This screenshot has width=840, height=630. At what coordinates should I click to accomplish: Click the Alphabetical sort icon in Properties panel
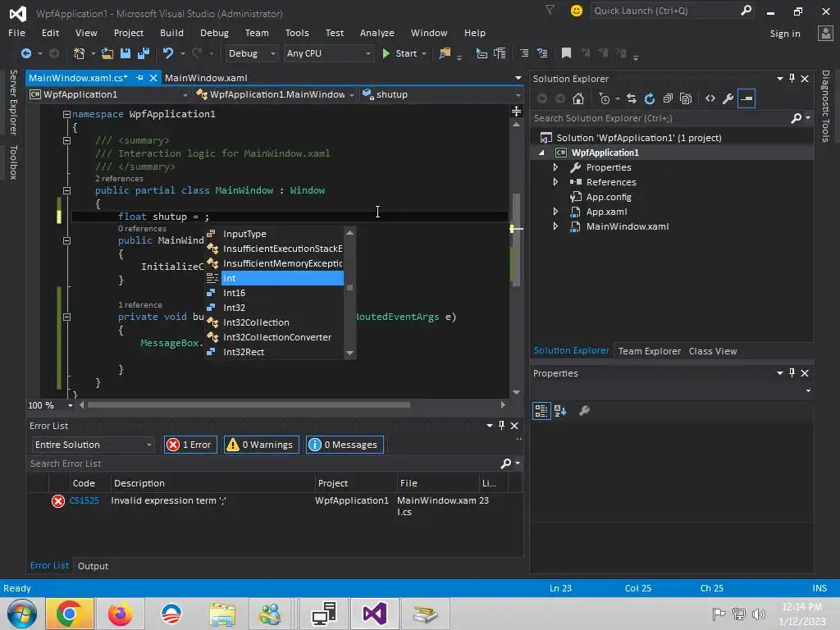click(560, 411)
